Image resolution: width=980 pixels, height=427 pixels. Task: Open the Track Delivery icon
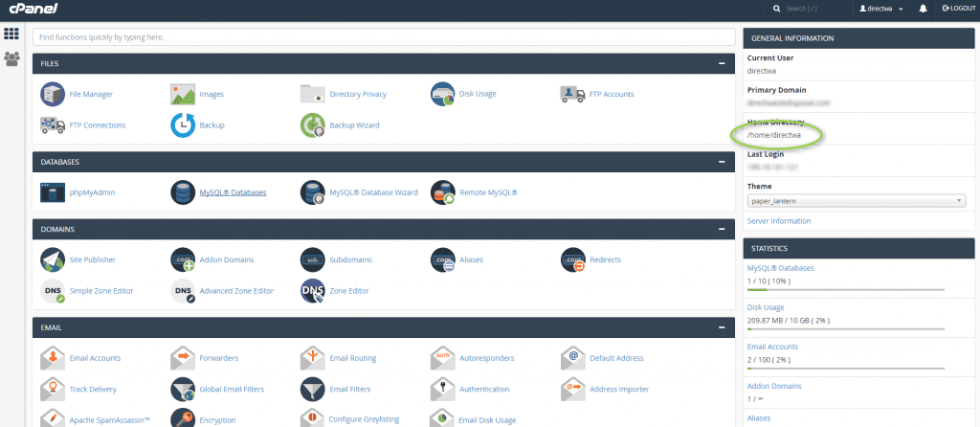click(53, 389)
